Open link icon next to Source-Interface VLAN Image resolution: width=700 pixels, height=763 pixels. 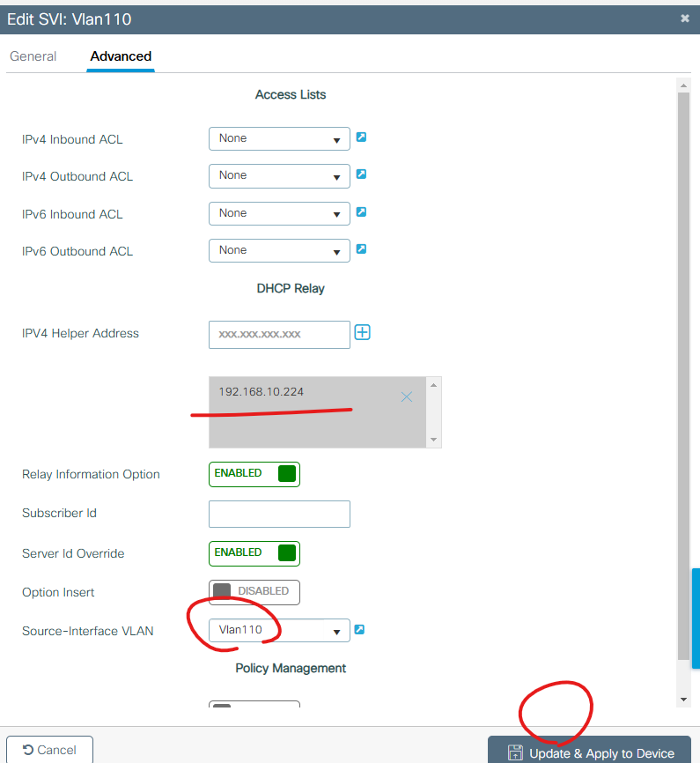coord(359,630)
